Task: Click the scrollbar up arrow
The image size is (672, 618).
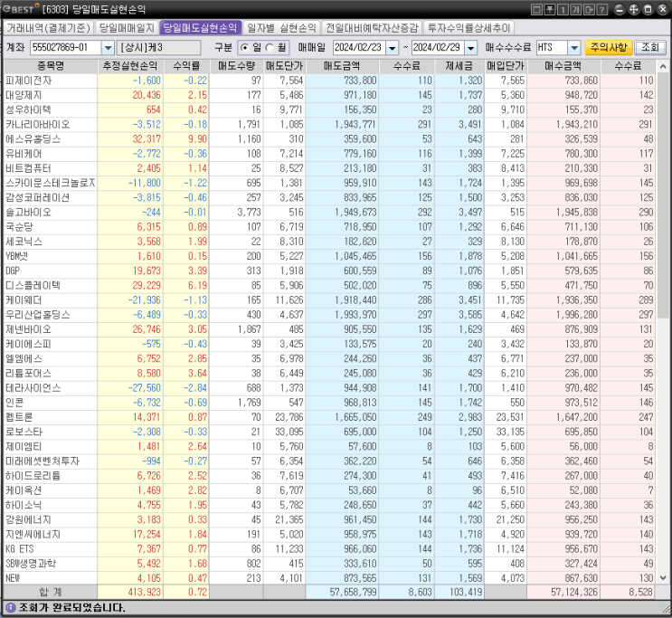Action: (x=663, y=66)
